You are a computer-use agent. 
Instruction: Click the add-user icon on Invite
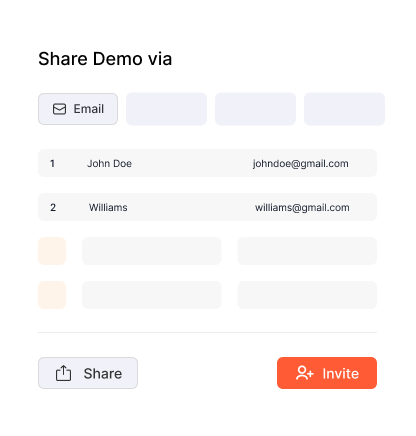pyautogui.click(x=305, y=373)
